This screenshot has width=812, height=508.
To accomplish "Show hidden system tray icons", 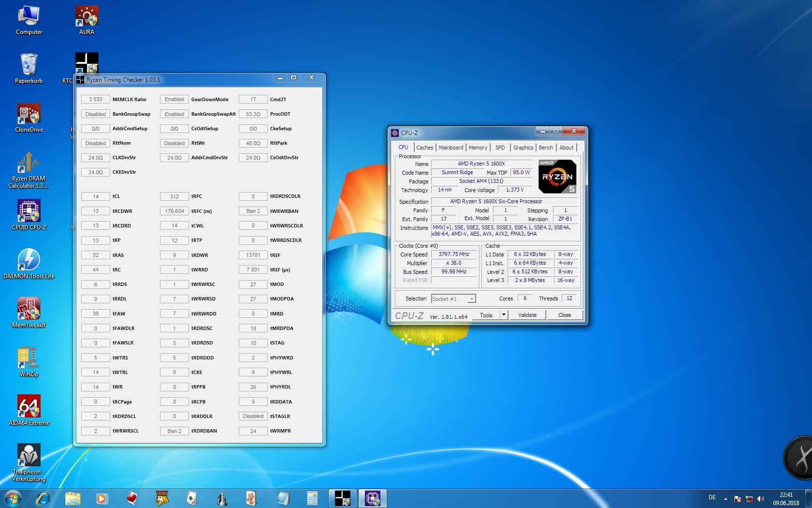I will (x=725, y=499).
